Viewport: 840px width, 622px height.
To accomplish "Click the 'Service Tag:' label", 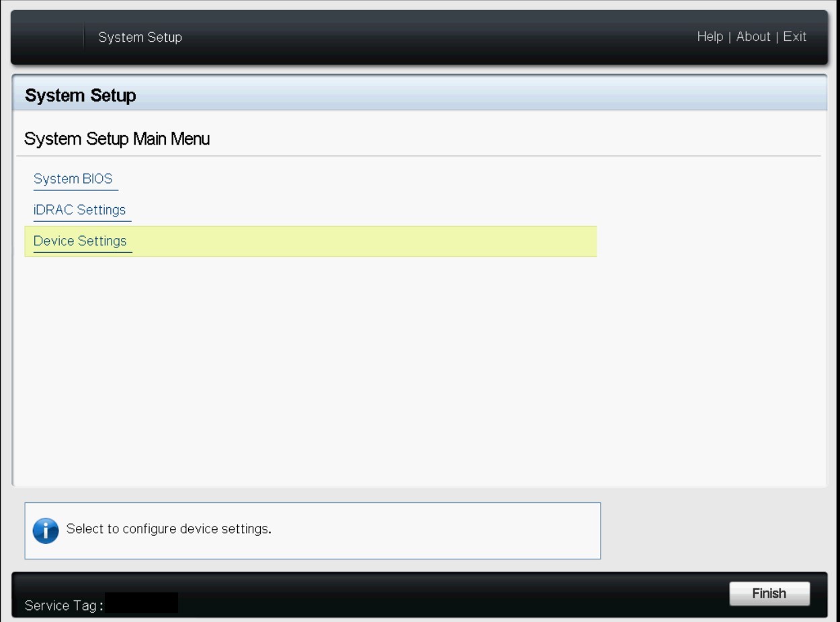I will click(64, 606).
